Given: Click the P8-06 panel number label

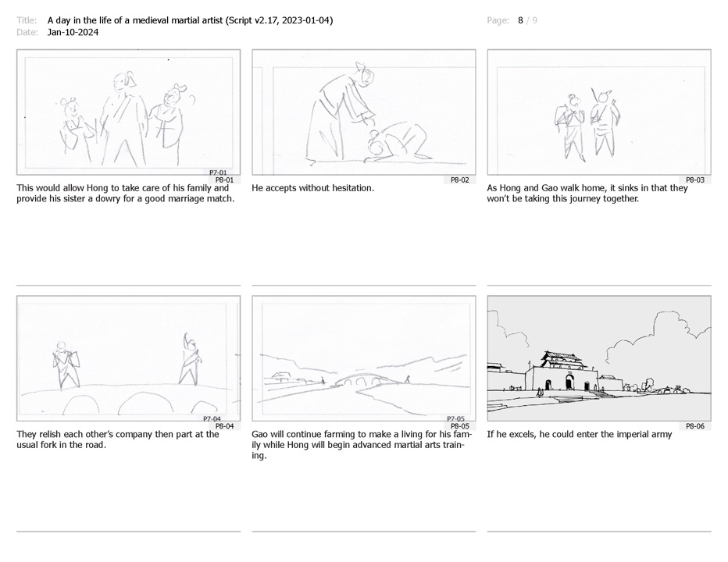Looking at the screenshot, I should [695, 426].
